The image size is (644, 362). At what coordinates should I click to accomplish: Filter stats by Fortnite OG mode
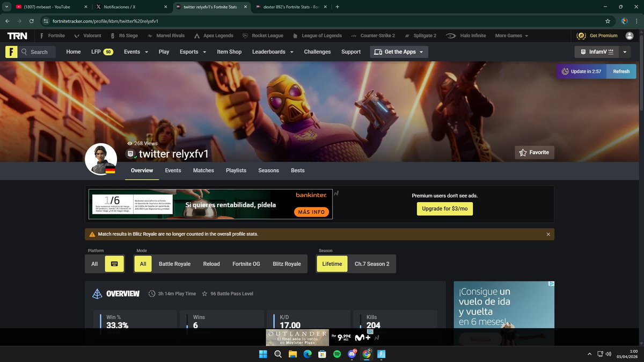coord(246,264)
